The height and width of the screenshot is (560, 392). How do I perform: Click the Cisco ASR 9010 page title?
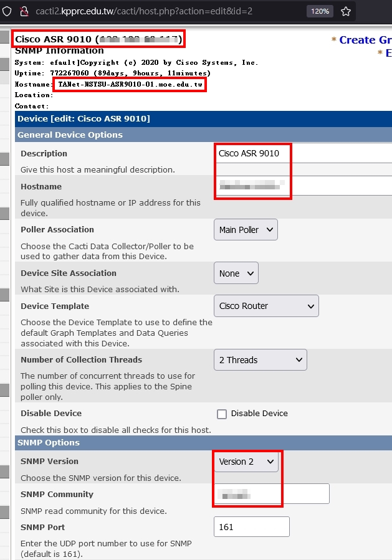tap(98, 39)
